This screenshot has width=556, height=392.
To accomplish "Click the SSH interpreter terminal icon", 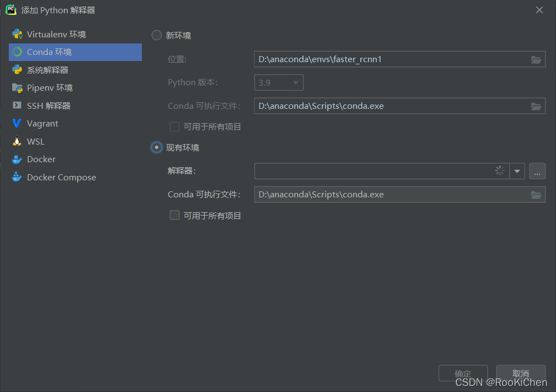I will tap(16, 105).
